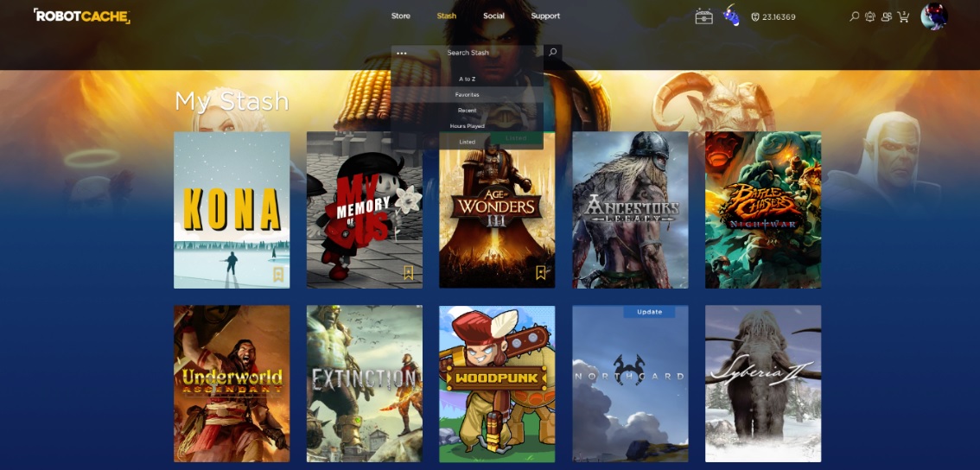
Task: Open the Support tab
Action: [x=545, y=16]
